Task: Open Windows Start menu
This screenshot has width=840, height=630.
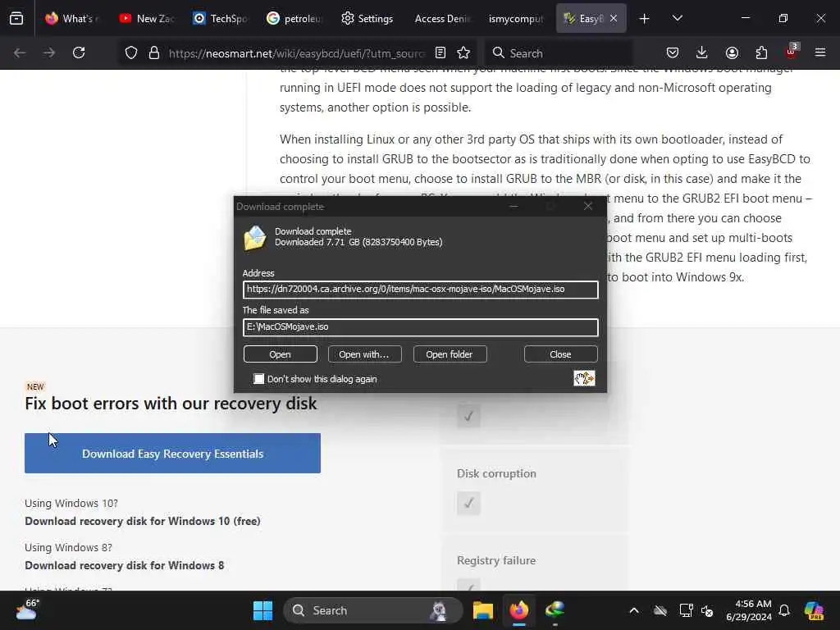Action: [x=262, y=610]
